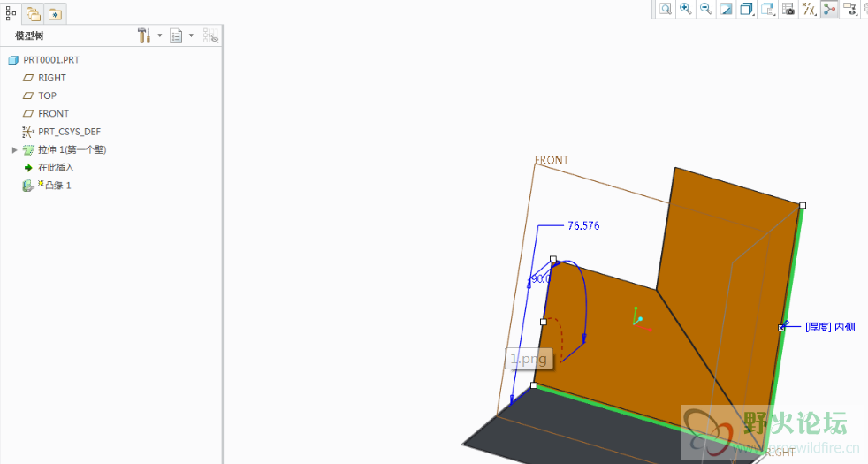Open the settings dropdown arrow beside hammer icon

point(160,36)
